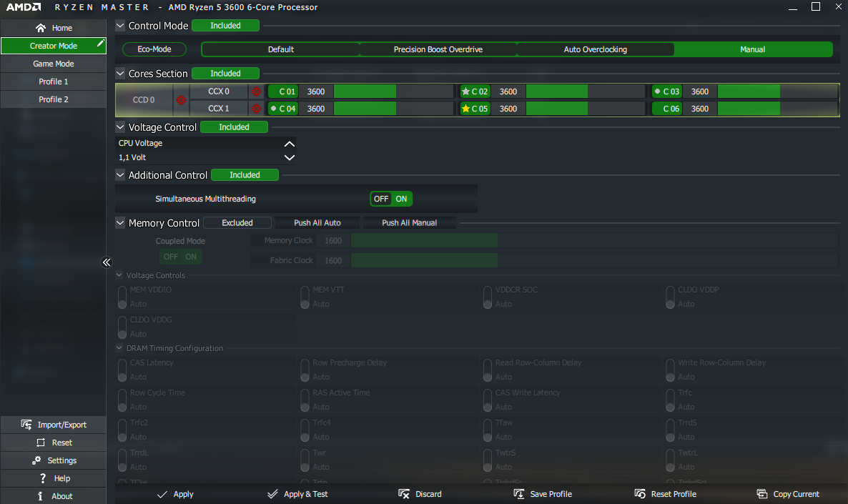848x504 pixels.
Task: Select Auto Overclocking mode
Action: (x=596, y=49)
